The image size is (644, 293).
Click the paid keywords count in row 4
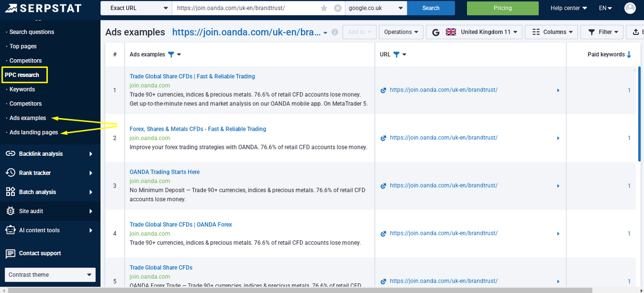[629, 233]
